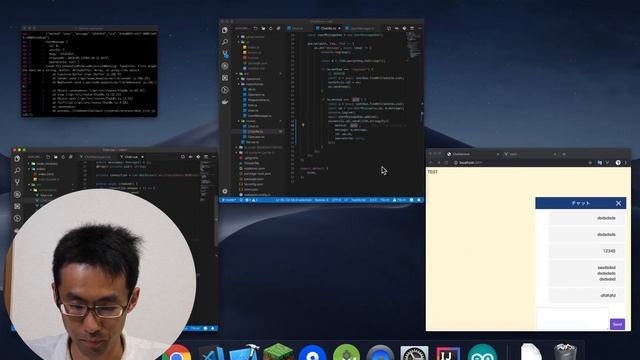Collapse all folders in center VS Code Explorer

click(x=278, y=29)
